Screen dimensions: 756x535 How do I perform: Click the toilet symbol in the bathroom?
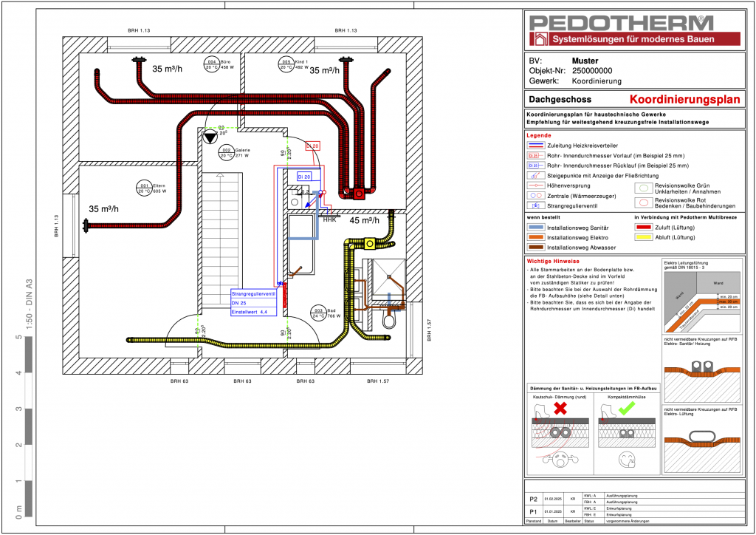[390, 319]
